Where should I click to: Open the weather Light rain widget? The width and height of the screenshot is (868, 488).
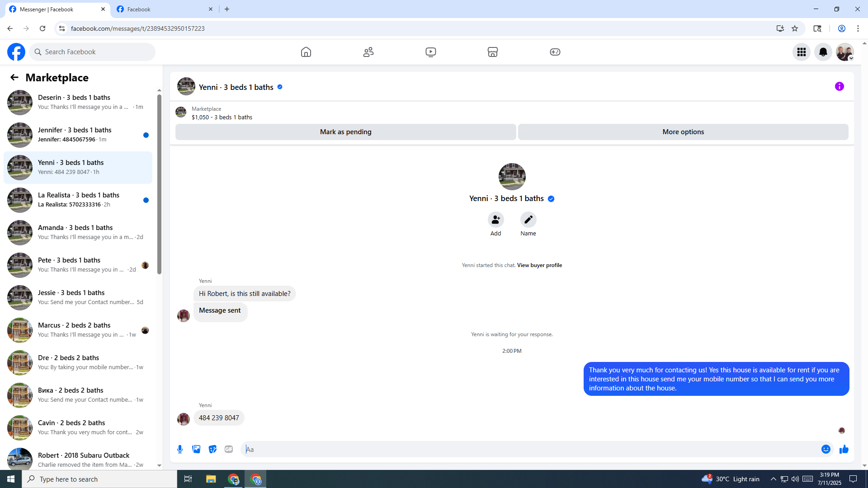click(731, 479)
